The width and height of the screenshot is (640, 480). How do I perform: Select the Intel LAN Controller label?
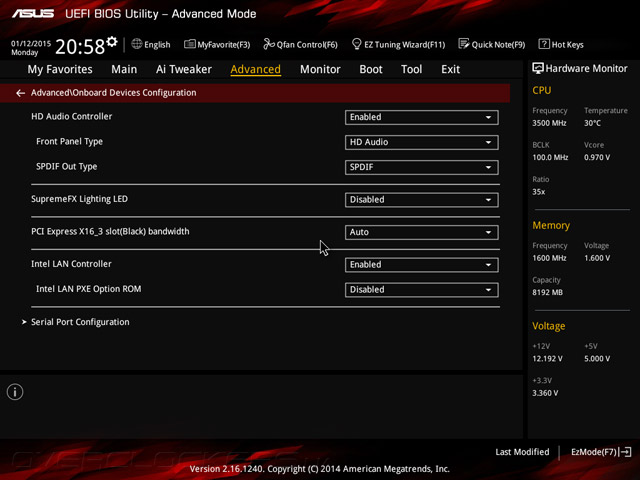[71, 264]
